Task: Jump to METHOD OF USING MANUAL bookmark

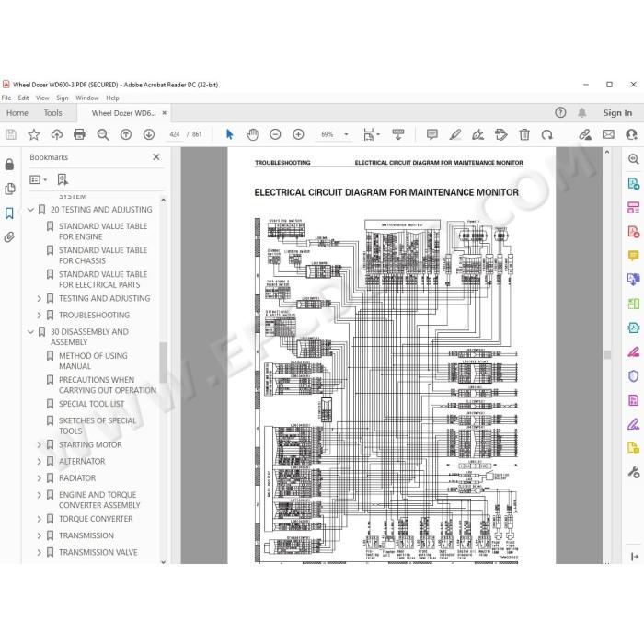Action: click(x=93, y=361)
